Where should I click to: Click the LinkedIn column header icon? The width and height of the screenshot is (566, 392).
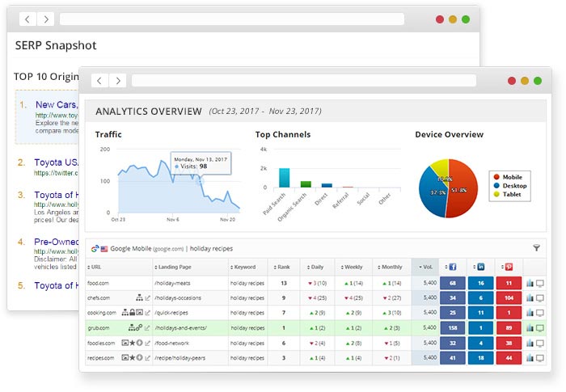click(481, 266)
